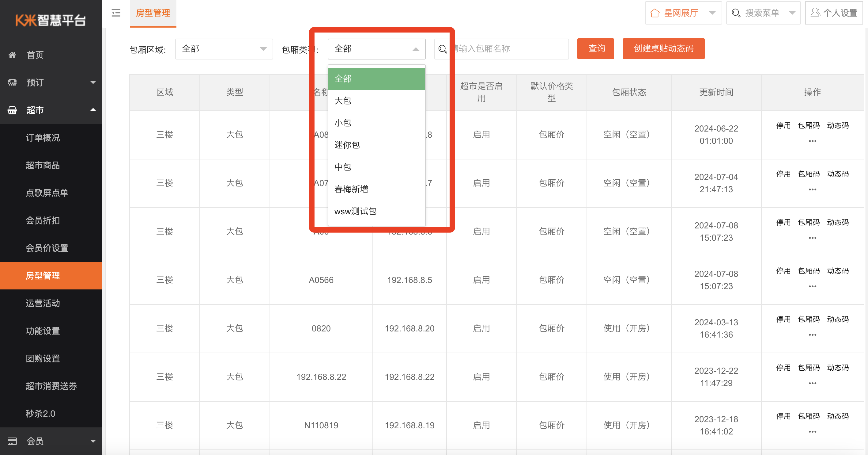868x455 pixels.
Task: Click the house icon in 星网展厅 selector
Action: (655, 13)
